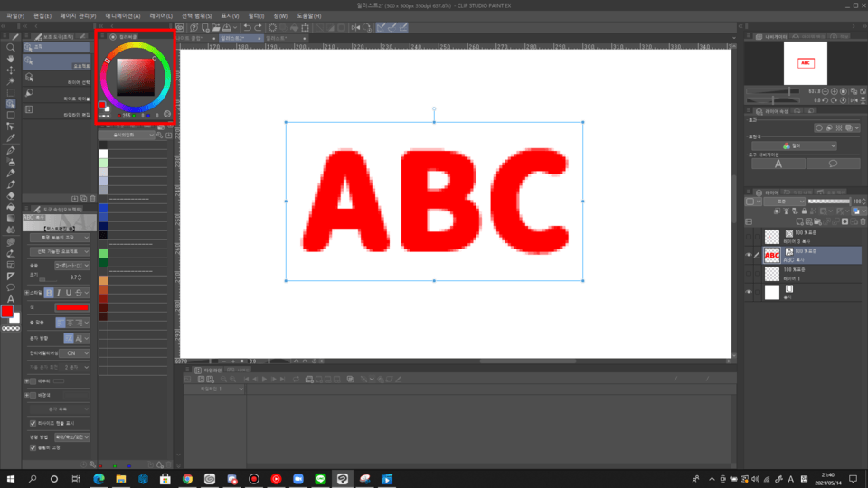Select the Eraser tool
Screen dimensions: 868x488
coord(10,195)
